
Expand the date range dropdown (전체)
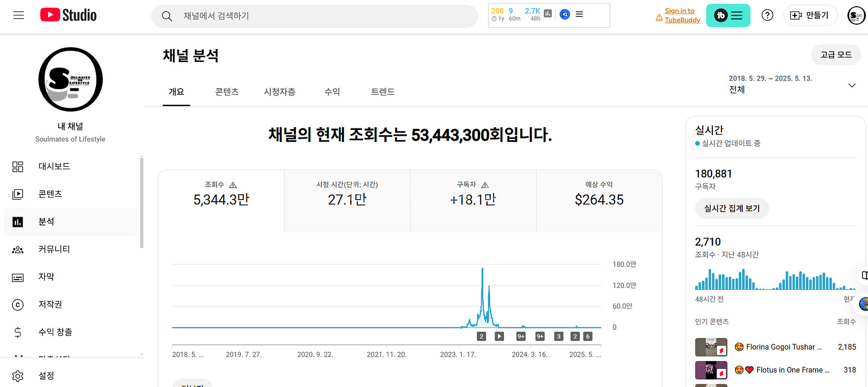(x=851, y=86)
